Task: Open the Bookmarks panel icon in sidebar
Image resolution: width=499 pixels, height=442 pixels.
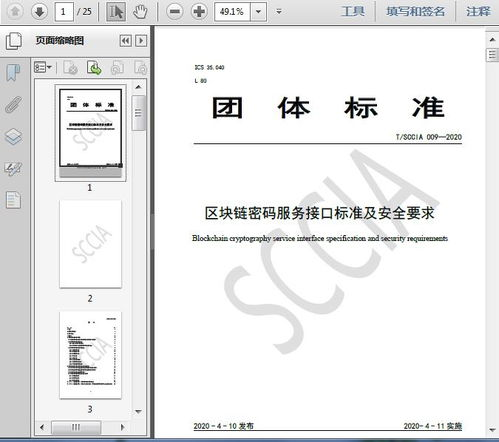Action: 13,72
